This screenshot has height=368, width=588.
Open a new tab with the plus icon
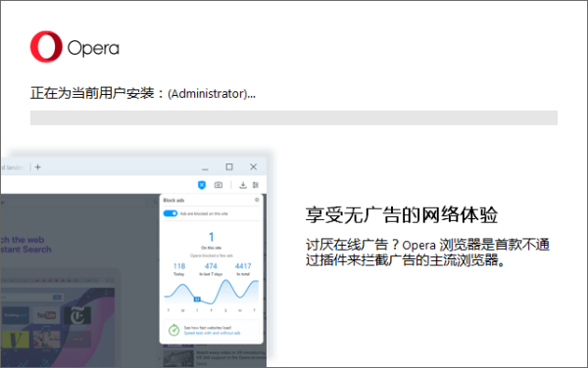38,167
